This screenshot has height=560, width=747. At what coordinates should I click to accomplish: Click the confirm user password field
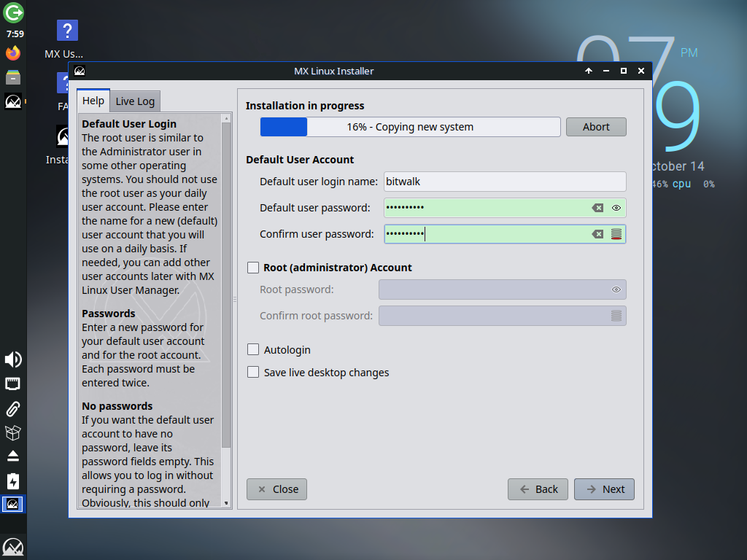505,234
